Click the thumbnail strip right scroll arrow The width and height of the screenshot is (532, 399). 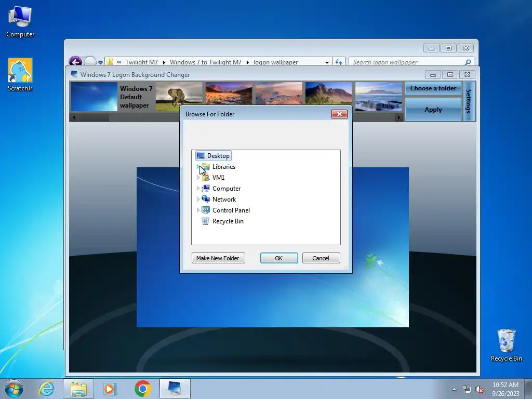pos(398,117)
